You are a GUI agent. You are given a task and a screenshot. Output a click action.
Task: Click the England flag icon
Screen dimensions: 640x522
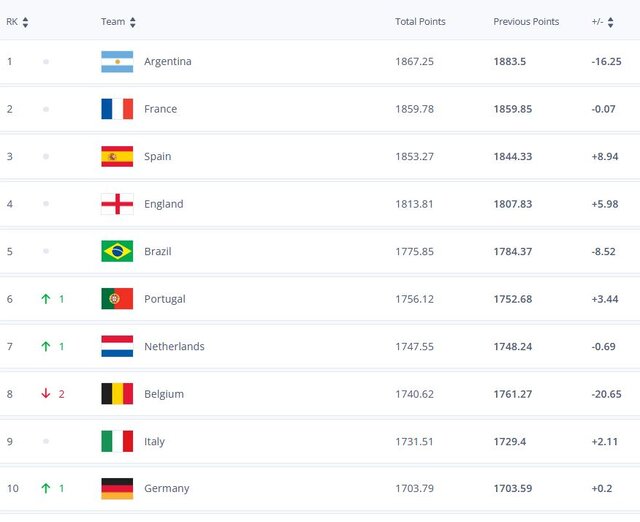coord(117,204)
